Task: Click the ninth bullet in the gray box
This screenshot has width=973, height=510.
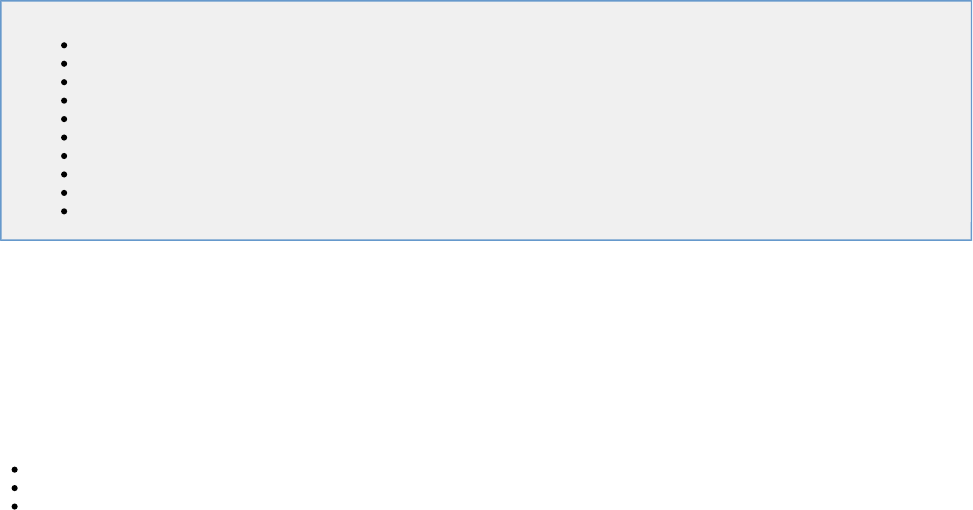Action: (x=64, y=193)
